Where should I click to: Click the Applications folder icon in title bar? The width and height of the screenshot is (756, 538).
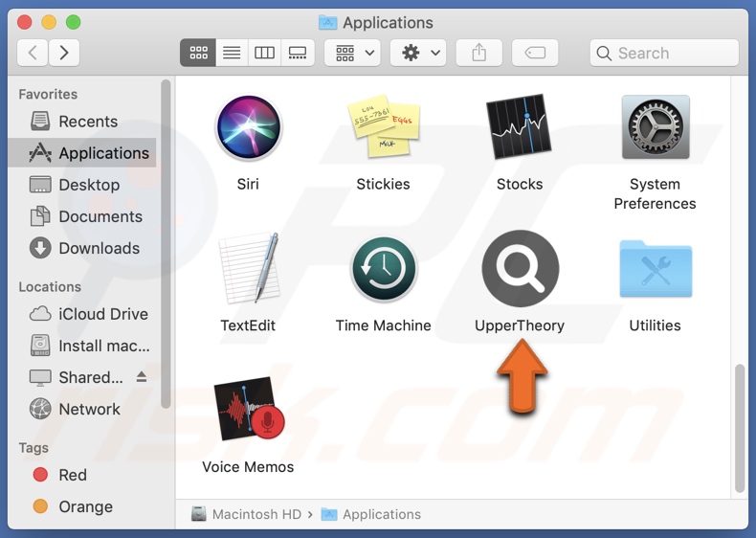pos(328,22)
